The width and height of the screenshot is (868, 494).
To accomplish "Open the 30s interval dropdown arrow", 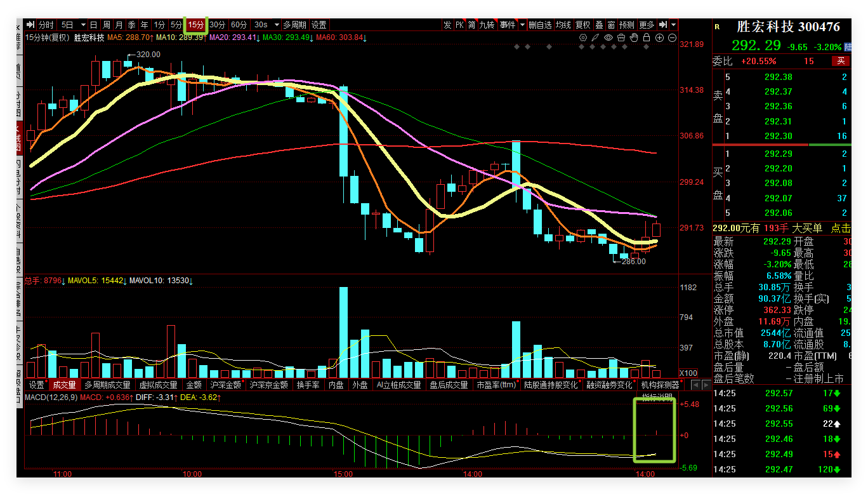I will click(277, 25).
